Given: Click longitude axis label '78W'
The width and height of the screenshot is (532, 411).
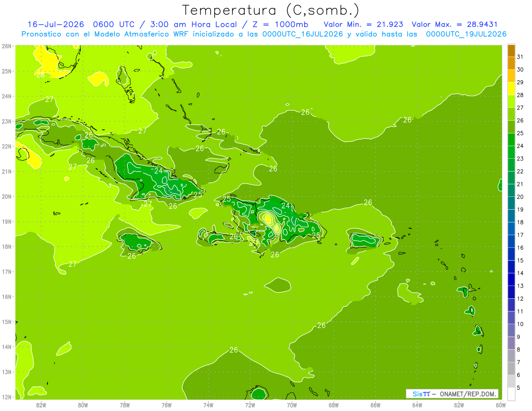Looking at the screenshot, I should 125,405.
